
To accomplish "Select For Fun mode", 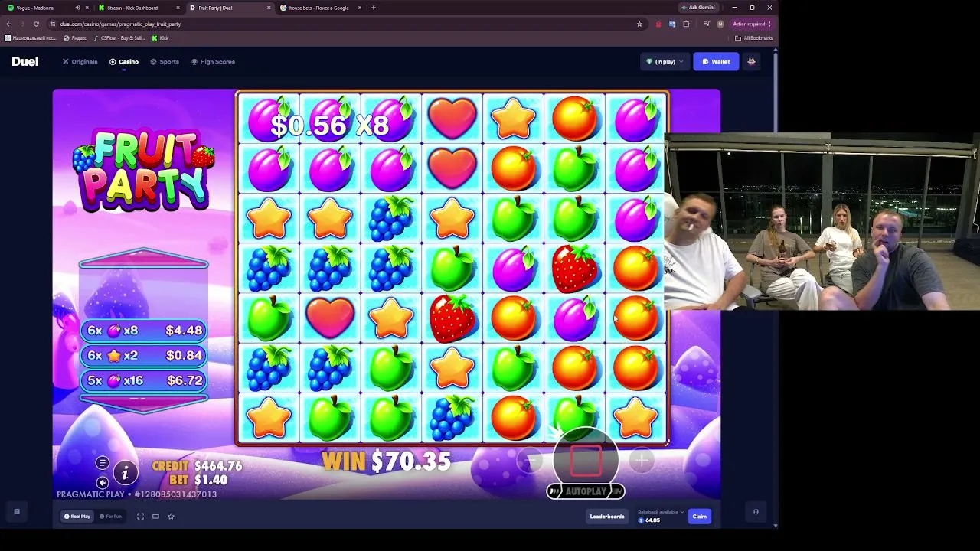I will [x=110, y=517].
